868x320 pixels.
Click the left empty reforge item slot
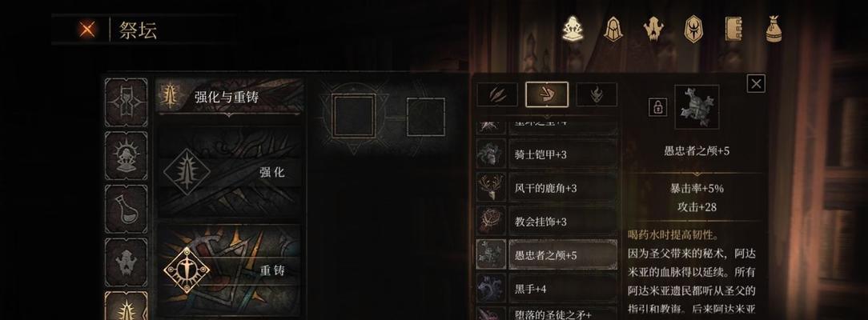pos(354,115)
